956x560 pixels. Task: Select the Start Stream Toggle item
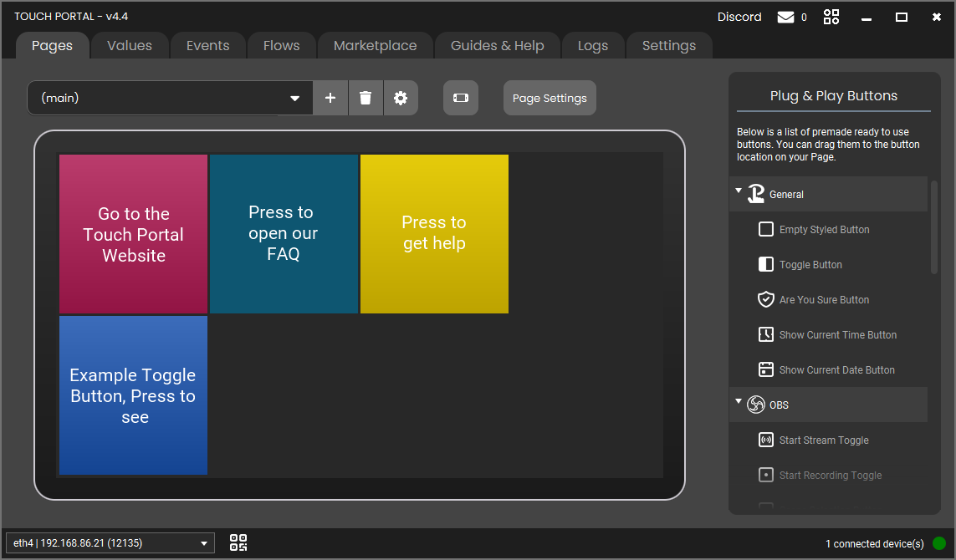tap(823, 440)
